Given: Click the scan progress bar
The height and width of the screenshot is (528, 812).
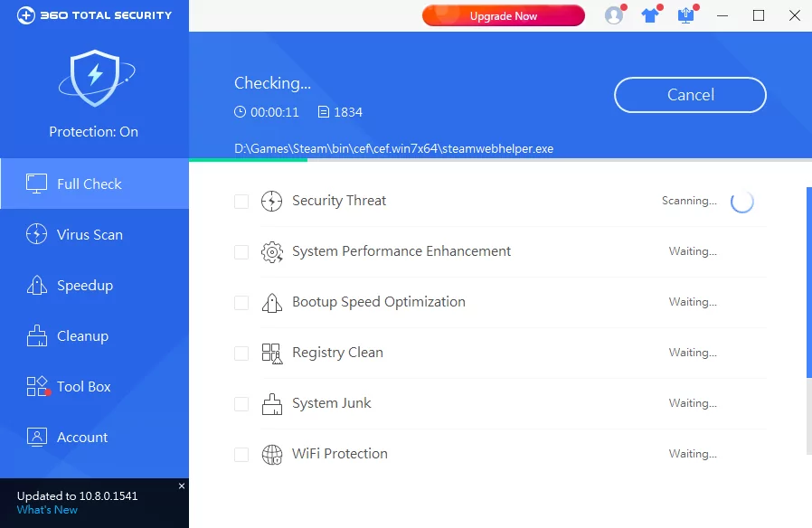Looking at the screenshot, I should [x=500, y=160].
